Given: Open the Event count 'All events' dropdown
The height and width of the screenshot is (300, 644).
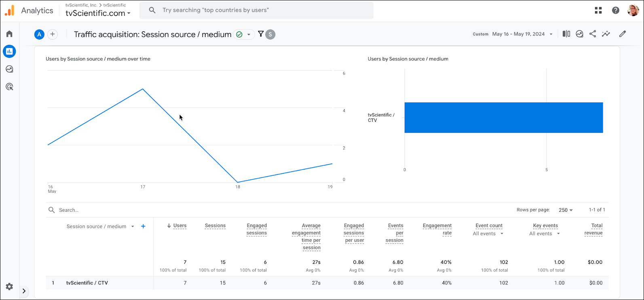Looking at the screenshot, I should (x=488, y=234).
